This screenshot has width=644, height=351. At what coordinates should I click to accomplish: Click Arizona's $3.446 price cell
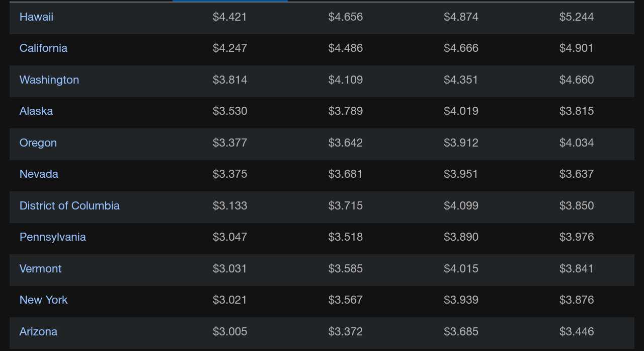[x=577, y=332]
